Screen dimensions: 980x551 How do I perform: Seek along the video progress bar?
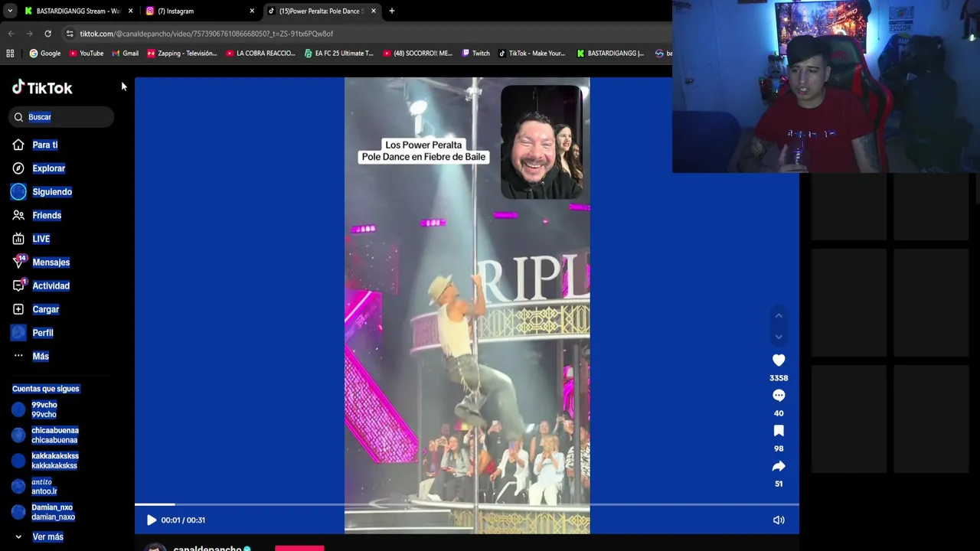467,504
